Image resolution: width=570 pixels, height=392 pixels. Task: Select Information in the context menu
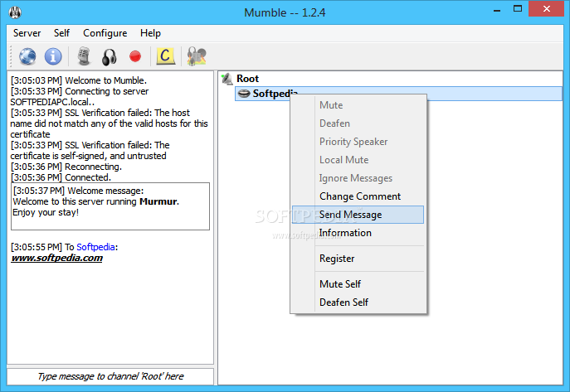pos(358,233)
